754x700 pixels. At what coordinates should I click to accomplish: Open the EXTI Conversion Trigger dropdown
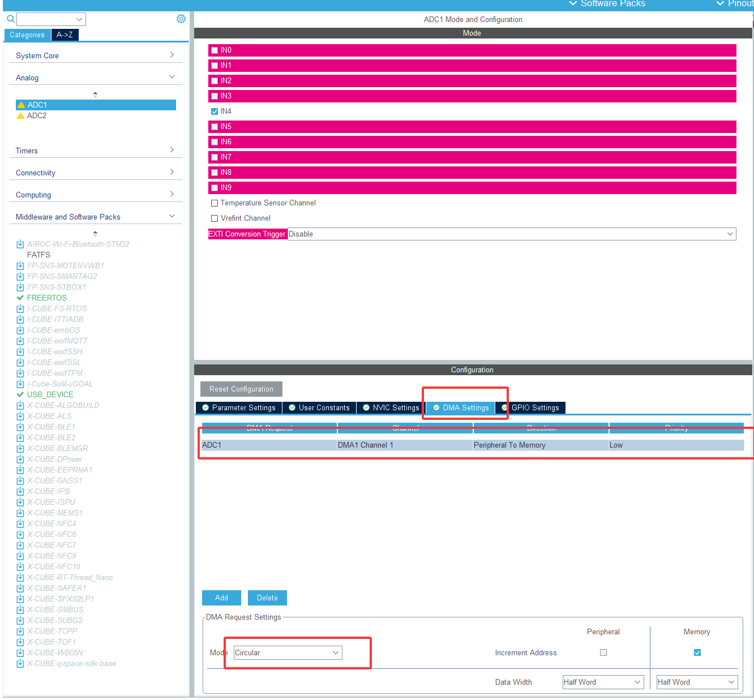pos(511,234)
